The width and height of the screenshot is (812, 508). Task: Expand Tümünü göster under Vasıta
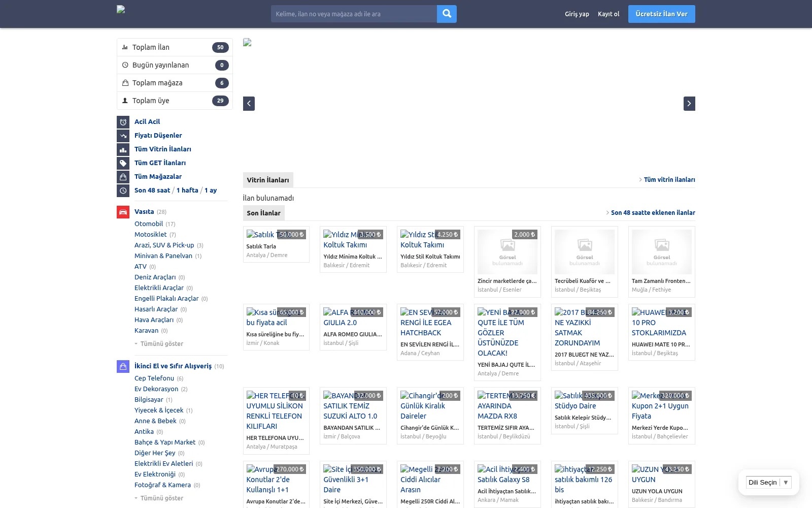[159, 344]
